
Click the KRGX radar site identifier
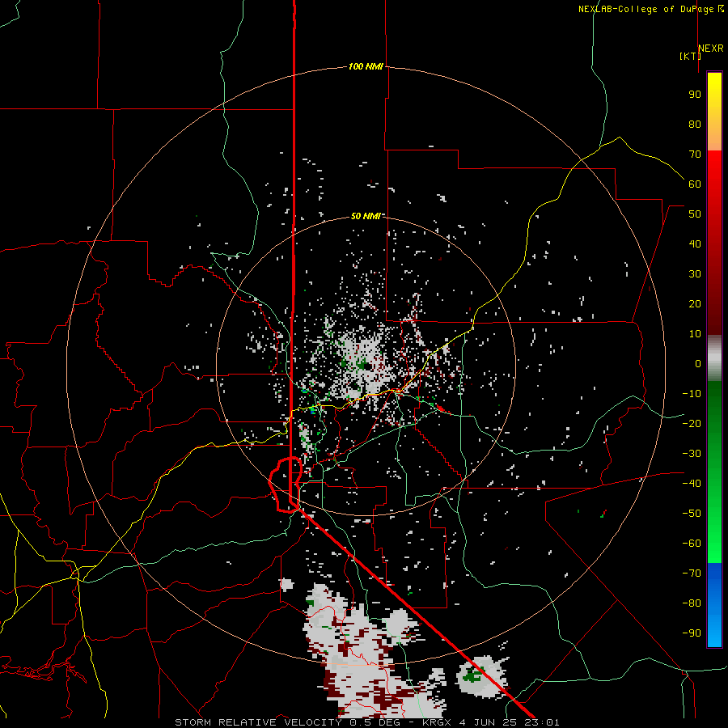click(x=437, y=722)
